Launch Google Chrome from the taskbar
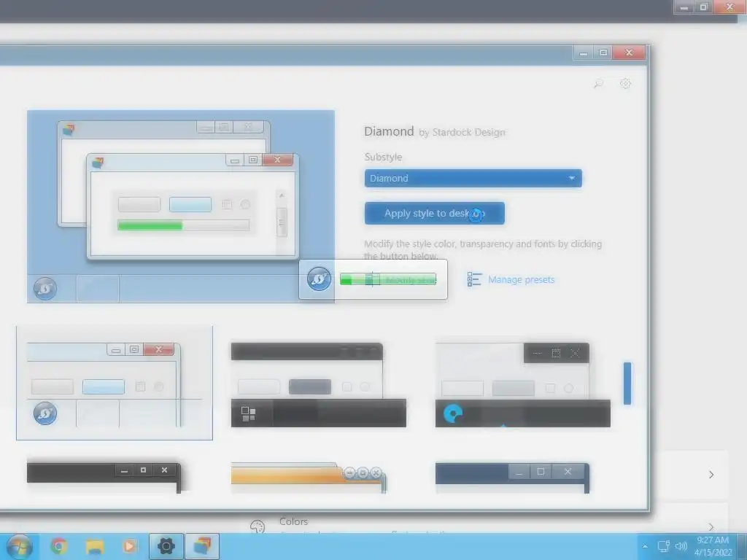The width and height of the screenshot is (747, 560). pos(59,546)
